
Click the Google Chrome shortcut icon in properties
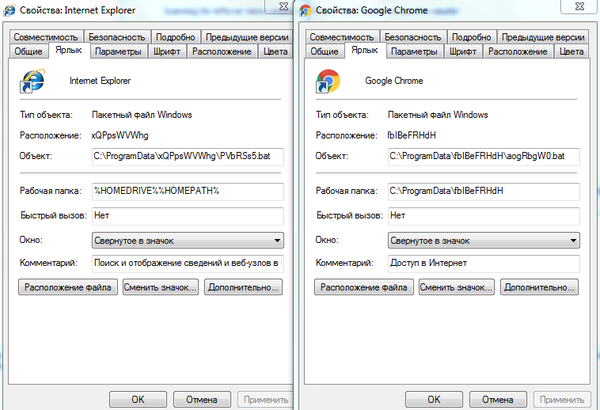[328, 81]
